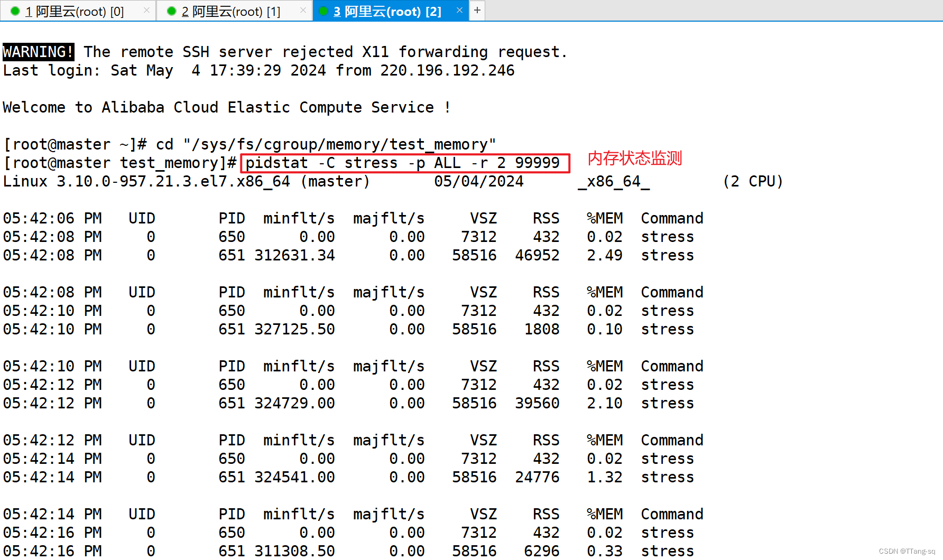Click green status dot on tab 1

coord(15,11)
